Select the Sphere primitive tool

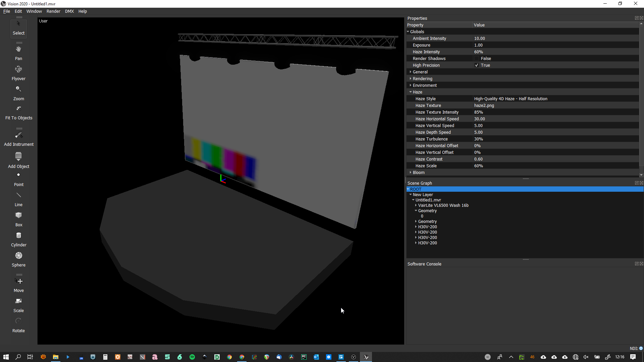18,259
